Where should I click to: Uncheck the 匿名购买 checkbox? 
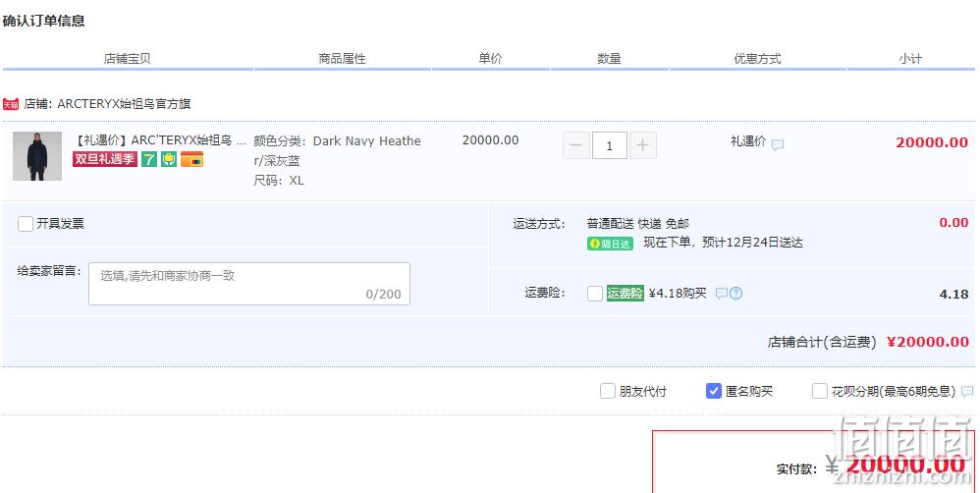(713, 391)
